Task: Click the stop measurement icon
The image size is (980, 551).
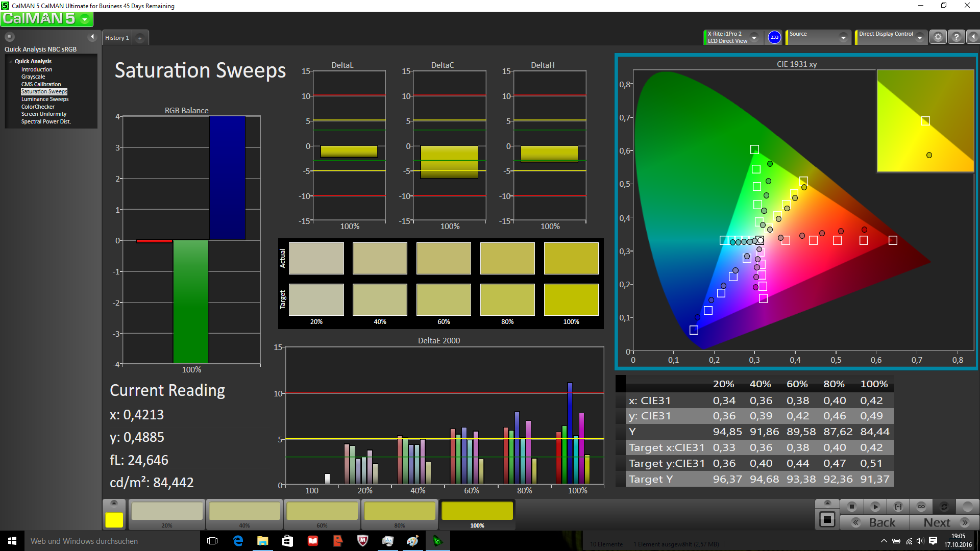Action: (x=851, y=507)
